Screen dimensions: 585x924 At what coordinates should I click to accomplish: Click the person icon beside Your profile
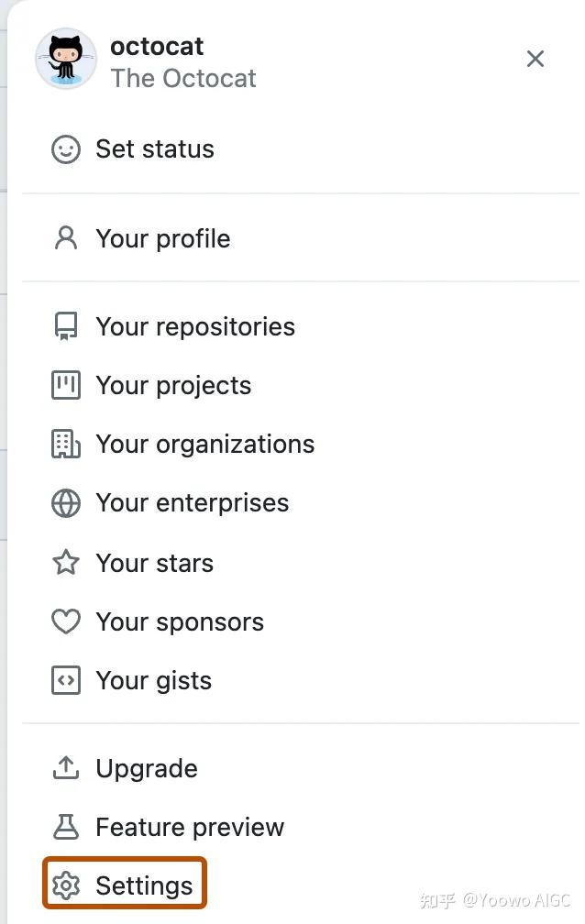(x=66, y=238)
